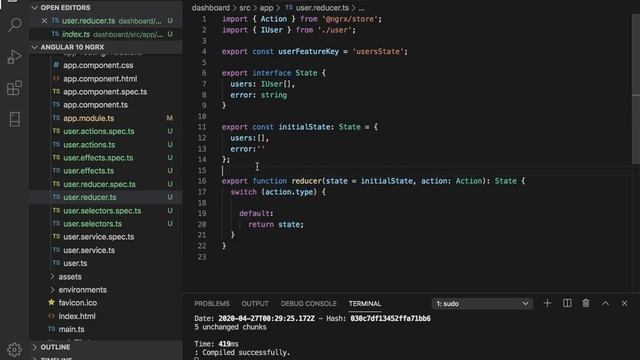Screen dimensions: 640x360
Task: Switch to the Debug Console tab
Action: click(x=308, y=304)
